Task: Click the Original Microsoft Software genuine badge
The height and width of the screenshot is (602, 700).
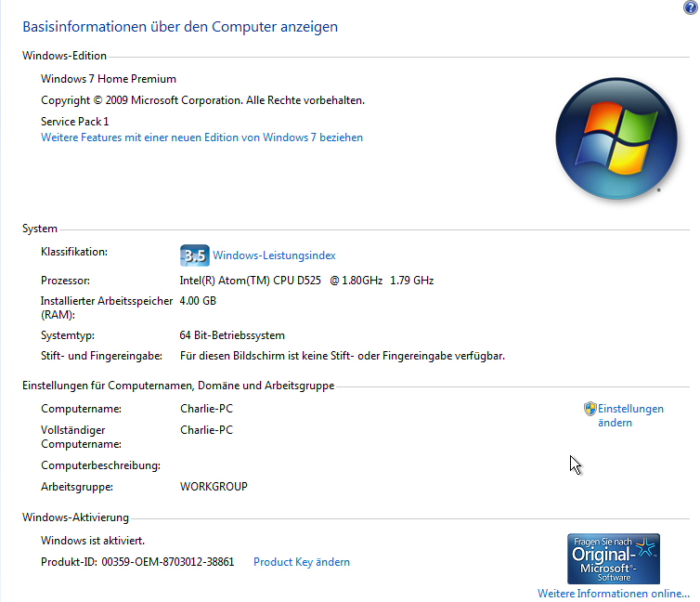Action: tap(614, 558)
